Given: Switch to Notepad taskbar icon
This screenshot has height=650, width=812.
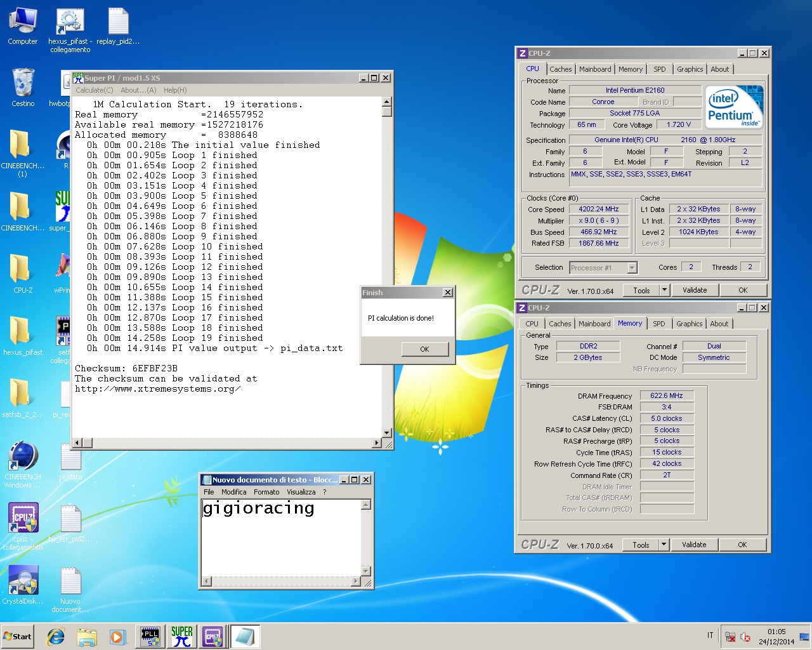Looking at the screenshot, I should (x=244, y=637).
